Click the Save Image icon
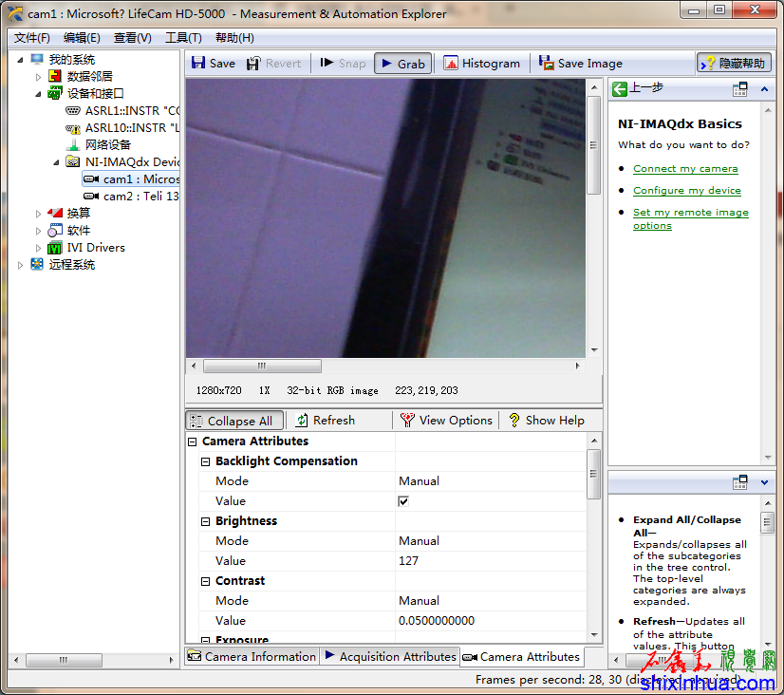Viewport: 784px width, 695px height. point(547,64)
